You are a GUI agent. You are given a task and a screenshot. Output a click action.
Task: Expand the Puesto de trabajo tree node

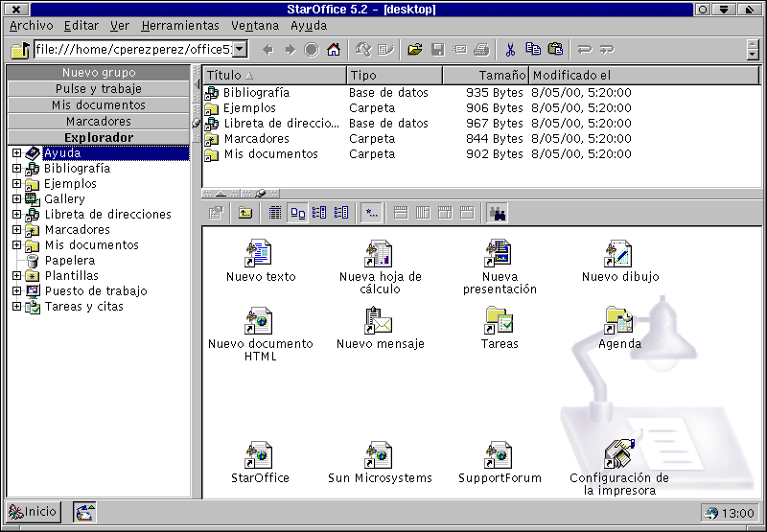coord(16,291)
